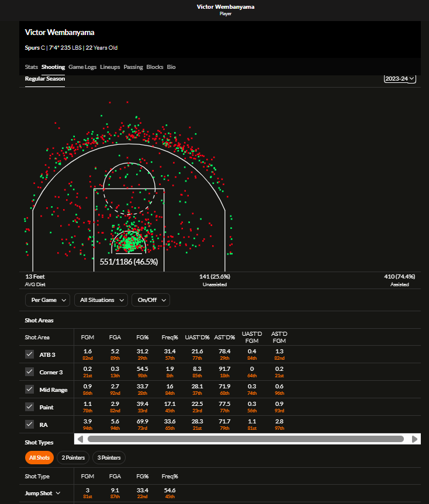Open the On/Off dropdown

click(x=151, y=300)
